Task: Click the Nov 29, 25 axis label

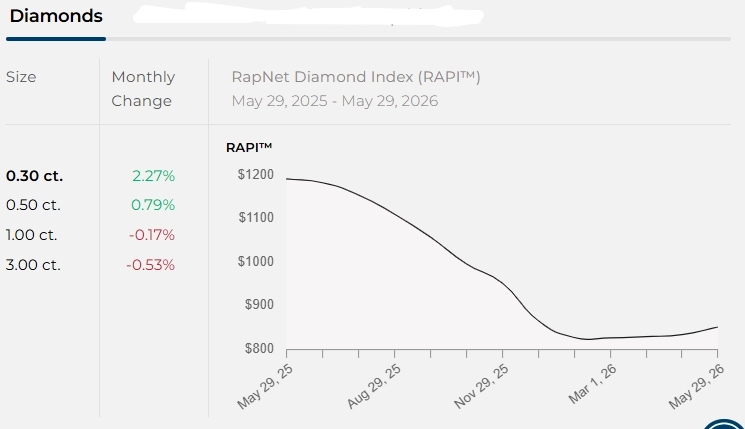Action: pyautogui.click(x=481, y=387)
